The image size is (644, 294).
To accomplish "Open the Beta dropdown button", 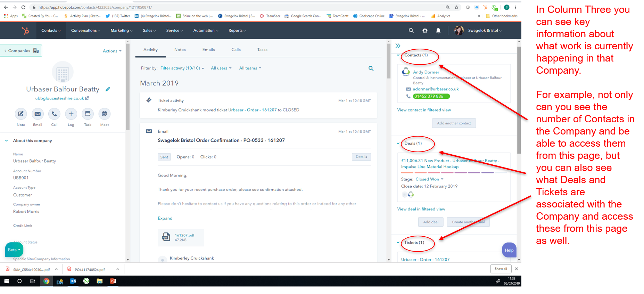I will [14, 250].
